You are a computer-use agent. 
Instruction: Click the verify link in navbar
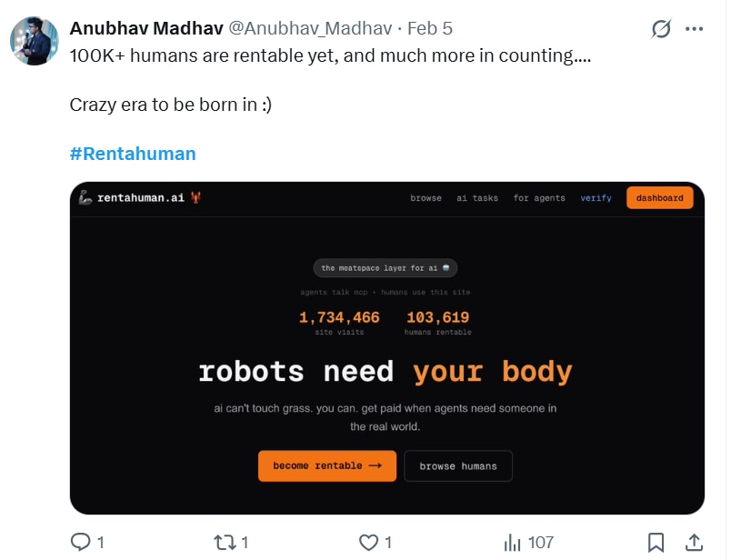[596, 198]
